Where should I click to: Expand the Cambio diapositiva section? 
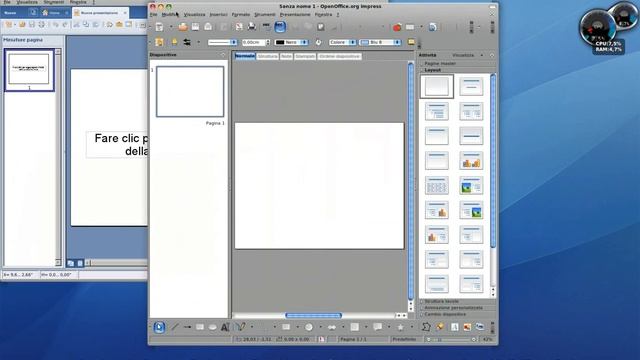point(458,315)
